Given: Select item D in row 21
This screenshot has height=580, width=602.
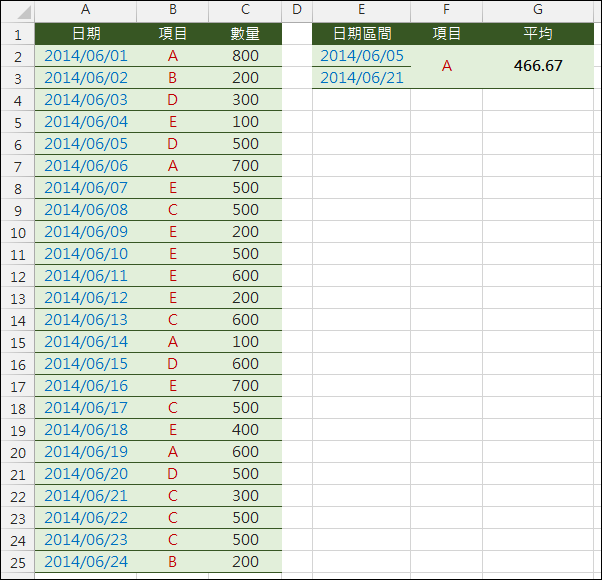Looking at the screenshot, I should click(x=173, y=474).
